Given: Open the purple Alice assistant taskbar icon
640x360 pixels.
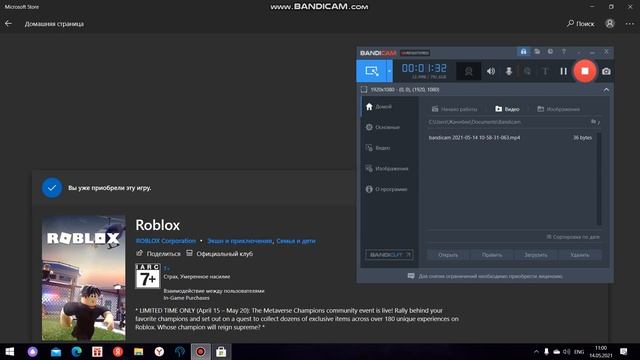Looking at the screenshot, I should [x=33, y=351].
